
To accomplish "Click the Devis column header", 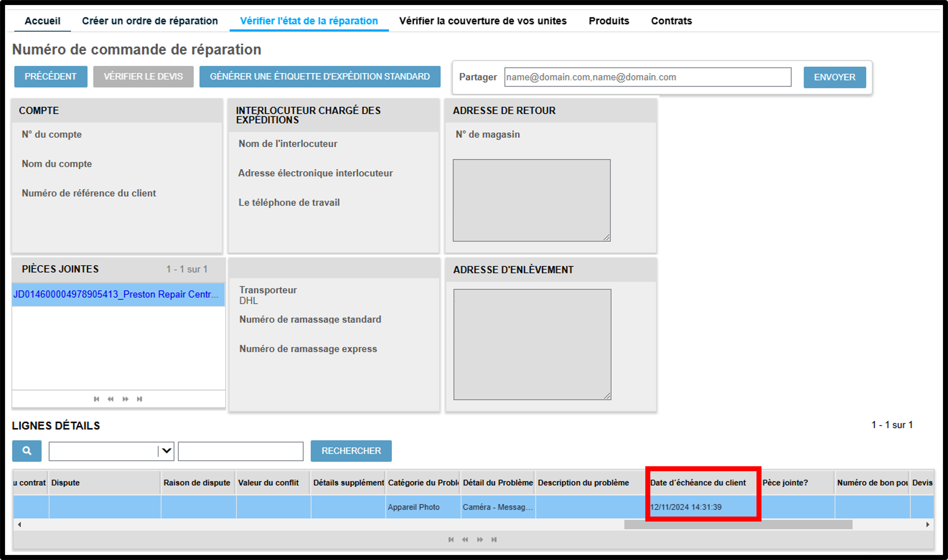I will tap(922, 483).
